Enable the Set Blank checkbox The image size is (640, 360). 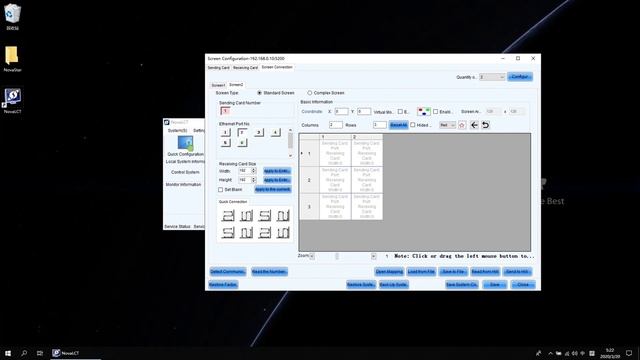pyautogui.click(x=220, y=190)
